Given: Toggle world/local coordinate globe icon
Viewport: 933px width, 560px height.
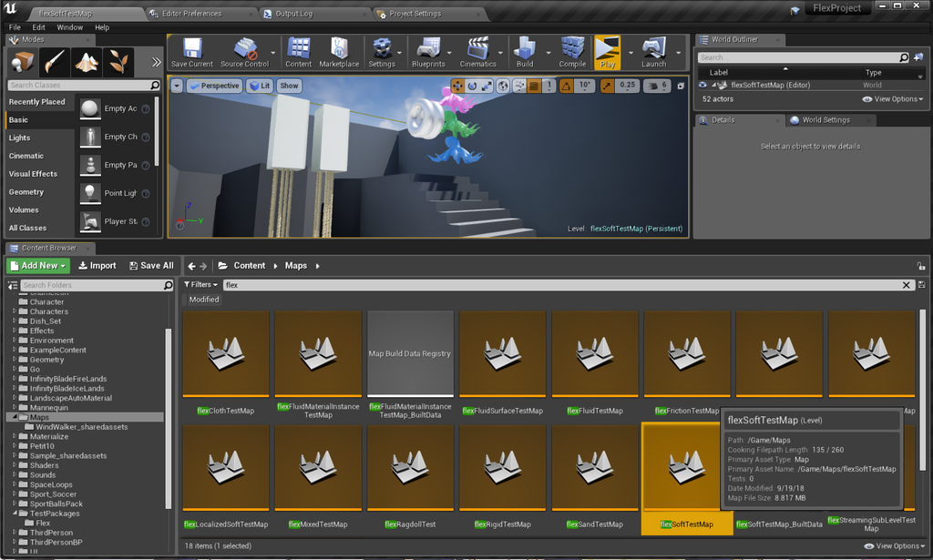Looking at the screenshot, I should tap(503, 86).
